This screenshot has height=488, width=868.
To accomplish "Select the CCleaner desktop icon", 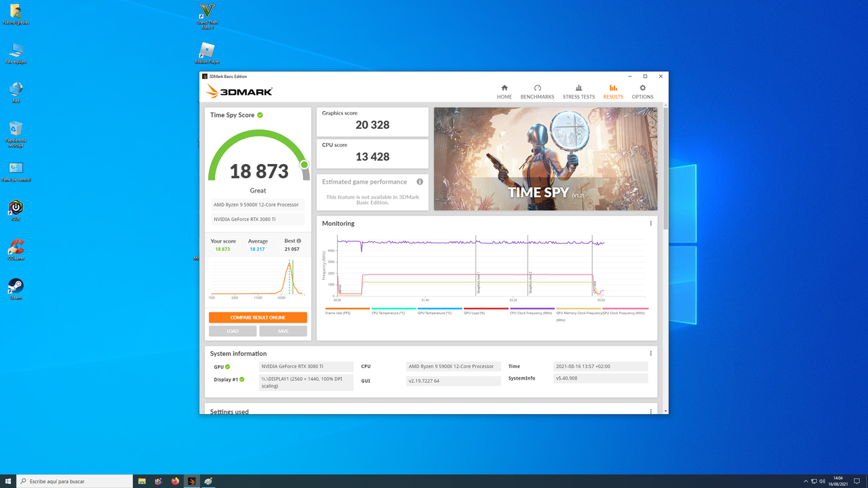I will [x=16, y=250].
